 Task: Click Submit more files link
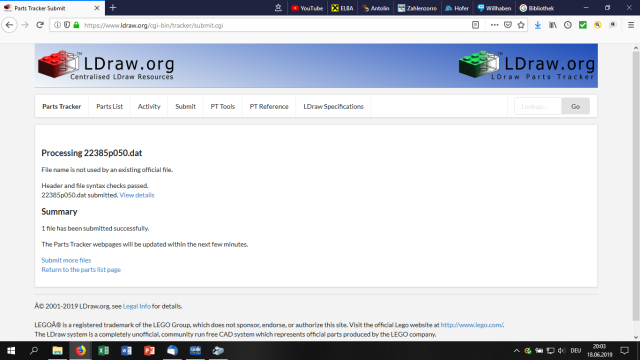pyautogui.click(x=66, y=260)
